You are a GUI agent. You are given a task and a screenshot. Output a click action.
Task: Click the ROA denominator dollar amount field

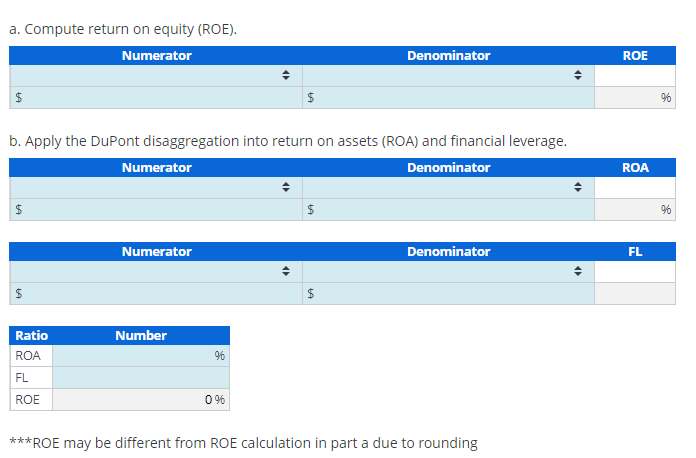coord(448,209)
